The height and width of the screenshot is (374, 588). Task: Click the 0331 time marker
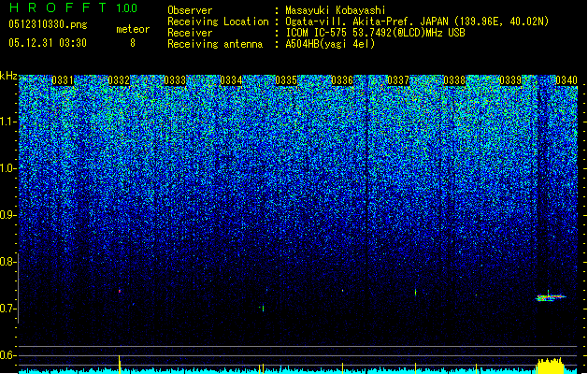[63, 80]
